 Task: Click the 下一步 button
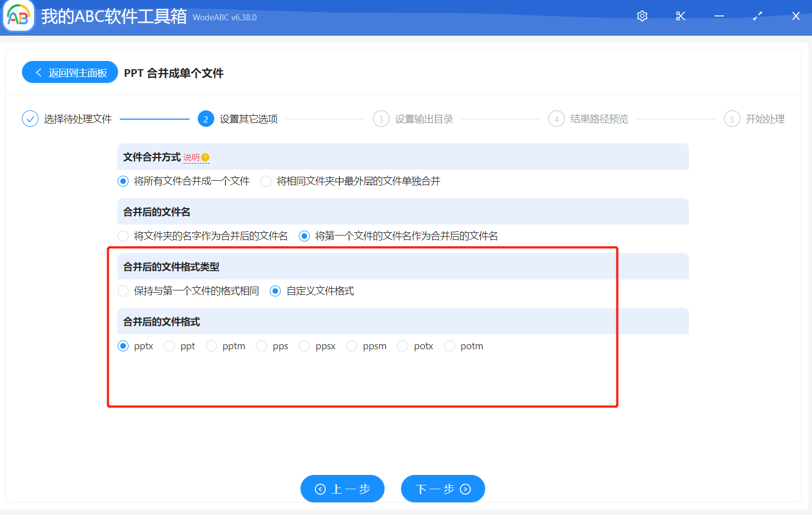click(443, 489)
